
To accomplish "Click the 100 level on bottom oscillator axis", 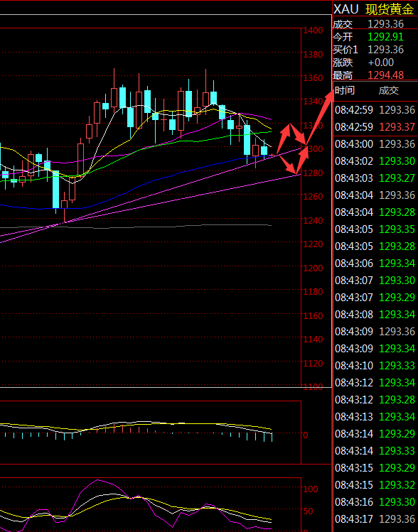I will 311,489.
